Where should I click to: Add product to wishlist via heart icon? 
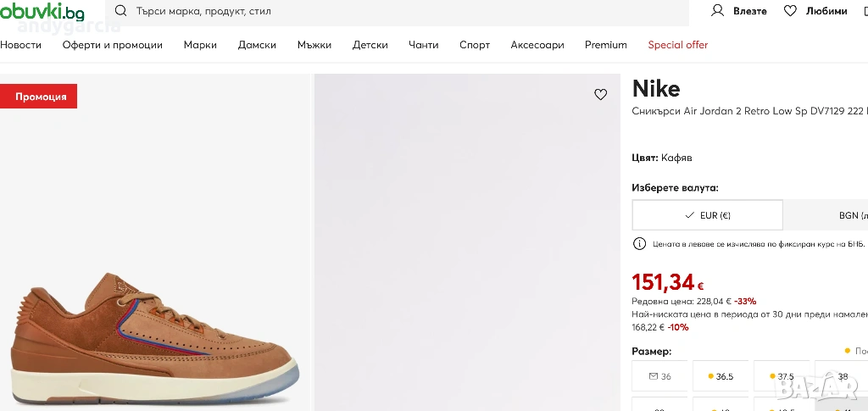[x=601, y=95]
